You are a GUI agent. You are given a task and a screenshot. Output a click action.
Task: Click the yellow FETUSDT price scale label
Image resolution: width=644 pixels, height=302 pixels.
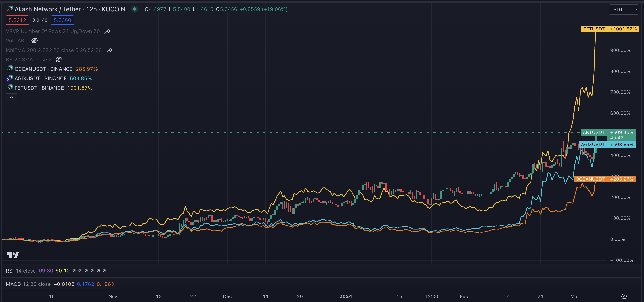tap(594, 29)
